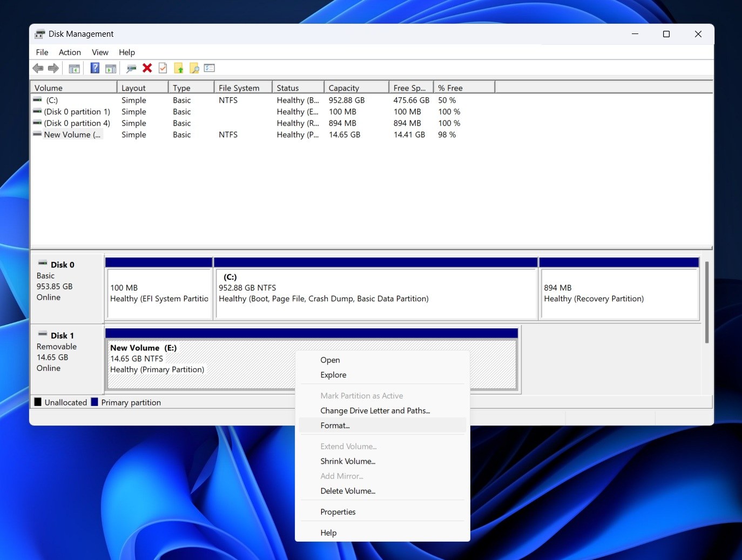
Task: Choose Delete Volume... in context menu
Action: (347, 491)
